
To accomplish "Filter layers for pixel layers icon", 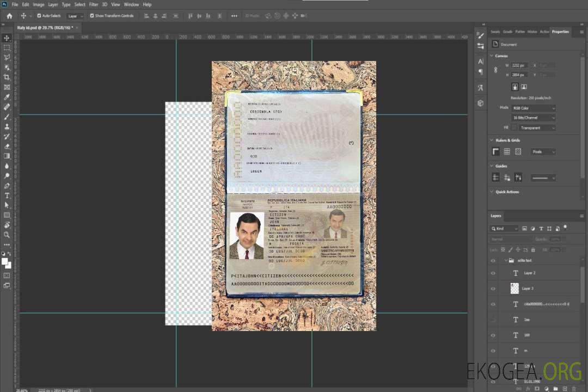I will [524, 229].
